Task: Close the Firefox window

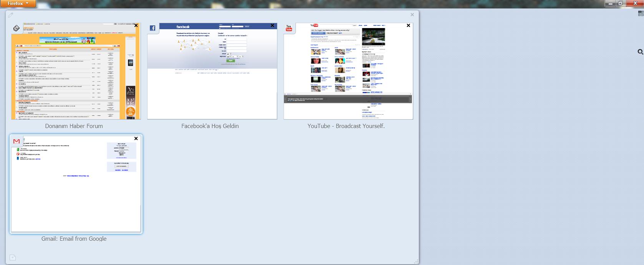Action: (x=634, y=3)
